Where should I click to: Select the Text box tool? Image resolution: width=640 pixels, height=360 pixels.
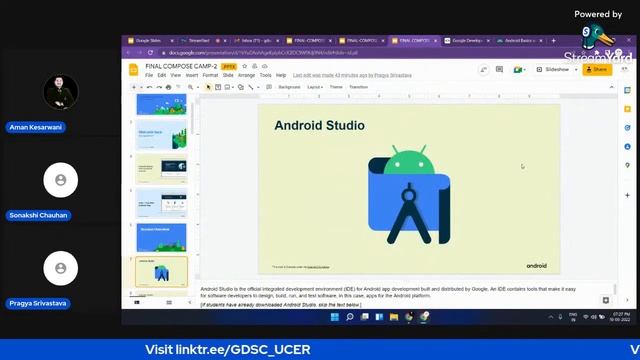pyautogui.click(x=218, y=87)
